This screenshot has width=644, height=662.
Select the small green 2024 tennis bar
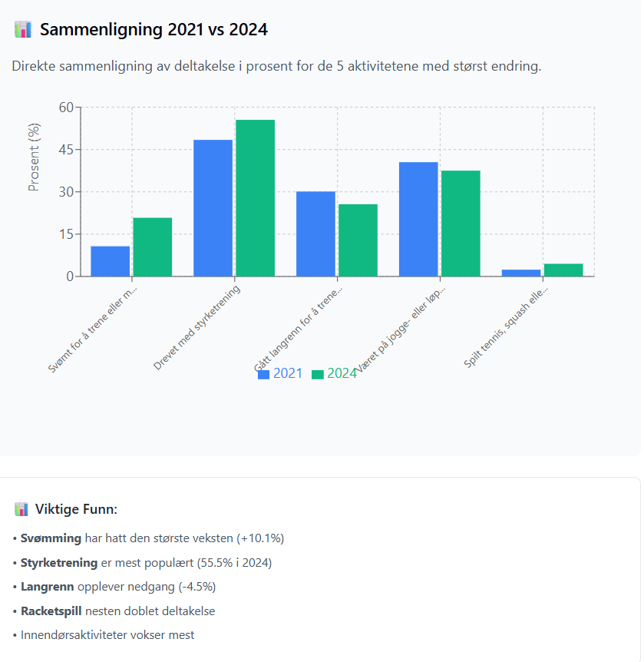coord(563,270)
